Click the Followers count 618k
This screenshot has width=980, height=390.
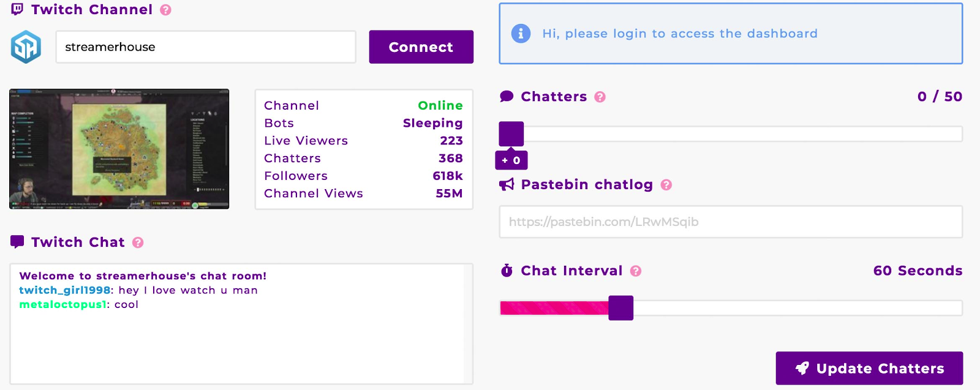448,176
